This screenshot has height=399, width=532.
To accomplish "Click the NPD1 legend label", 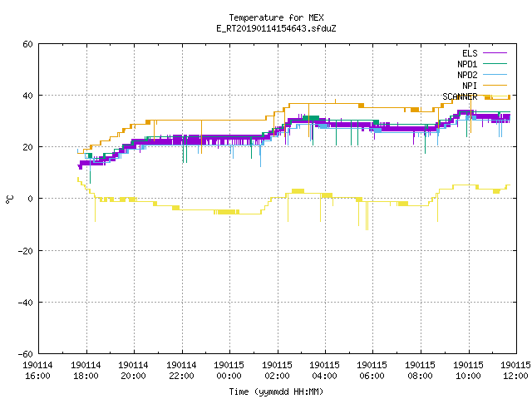I will 467,64.
